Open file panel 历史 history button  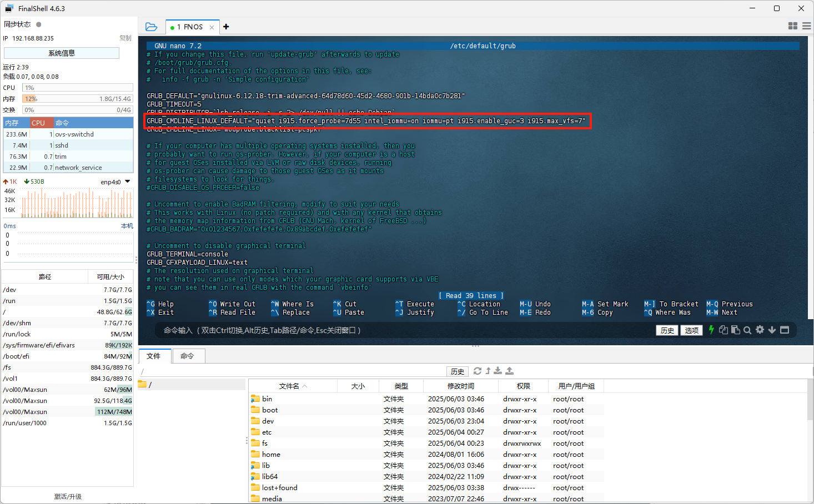pos(458,371)
